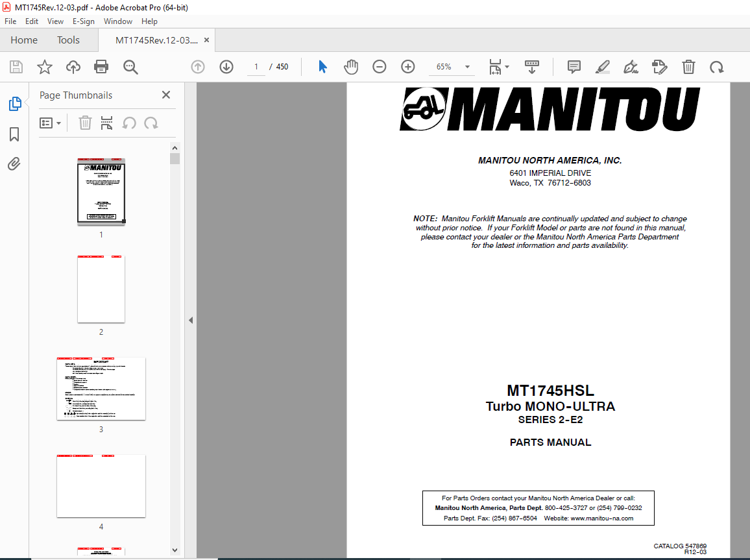Close the Page Thumbnails panel
Screen dimensions: 750x560
click(x=166, y=95)
